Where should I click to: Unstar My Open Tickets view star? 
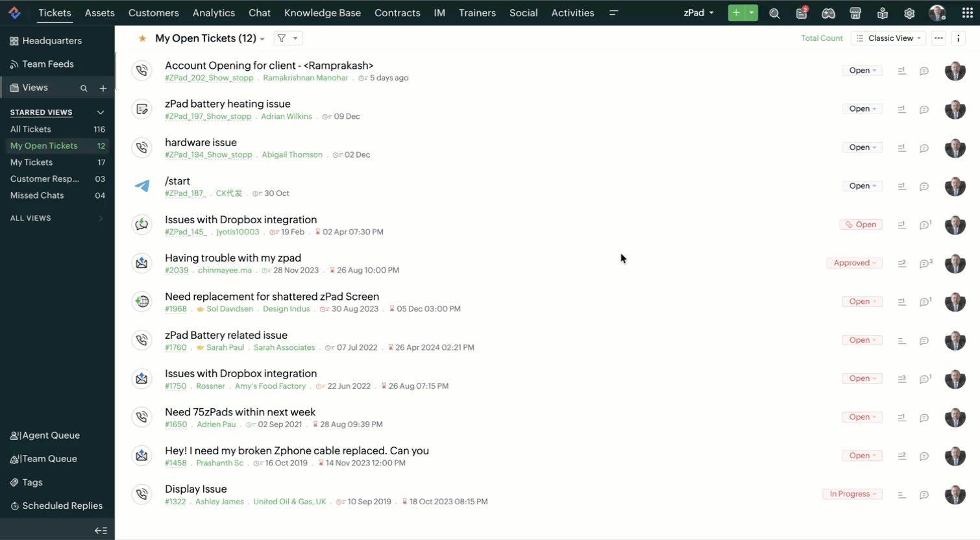tap(142, 38)
